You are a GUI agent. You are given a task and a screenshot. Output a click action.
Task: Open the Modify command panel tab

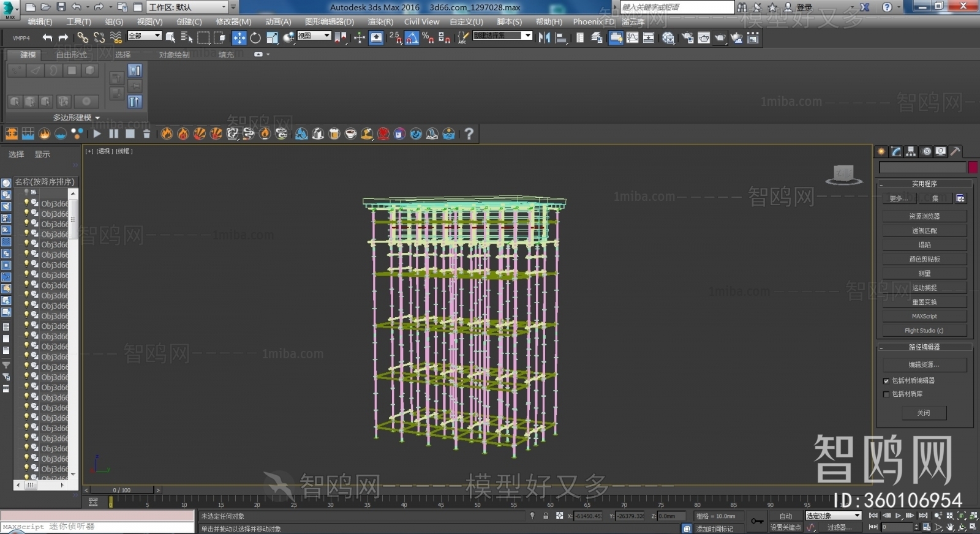[x=896, y=151]
